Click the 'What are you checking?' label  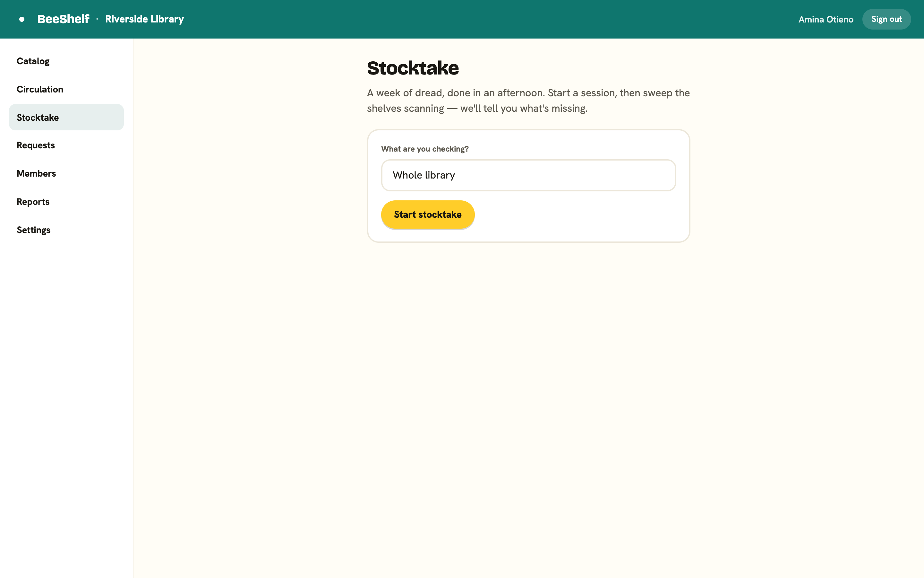click(424, 149)
